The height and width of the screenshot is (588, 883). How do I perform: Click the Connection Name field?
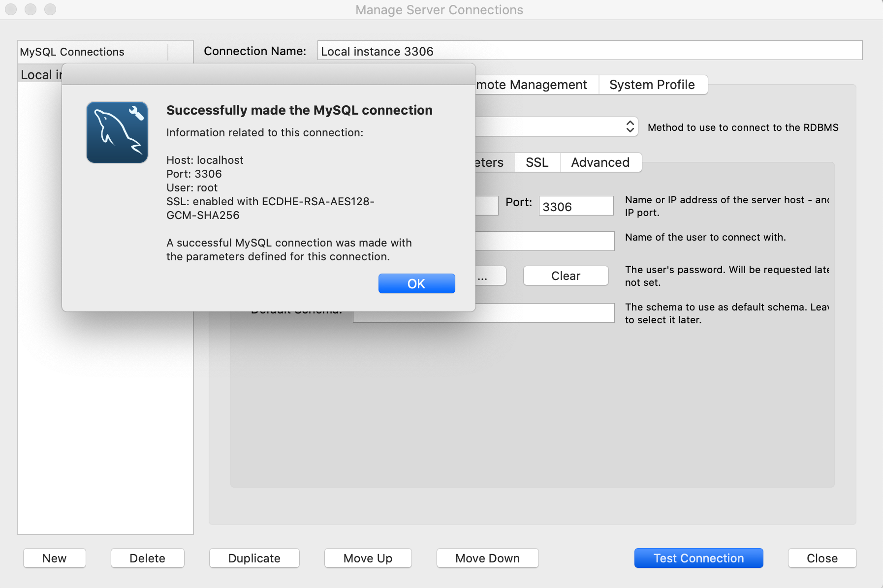(x=590, y=51)
